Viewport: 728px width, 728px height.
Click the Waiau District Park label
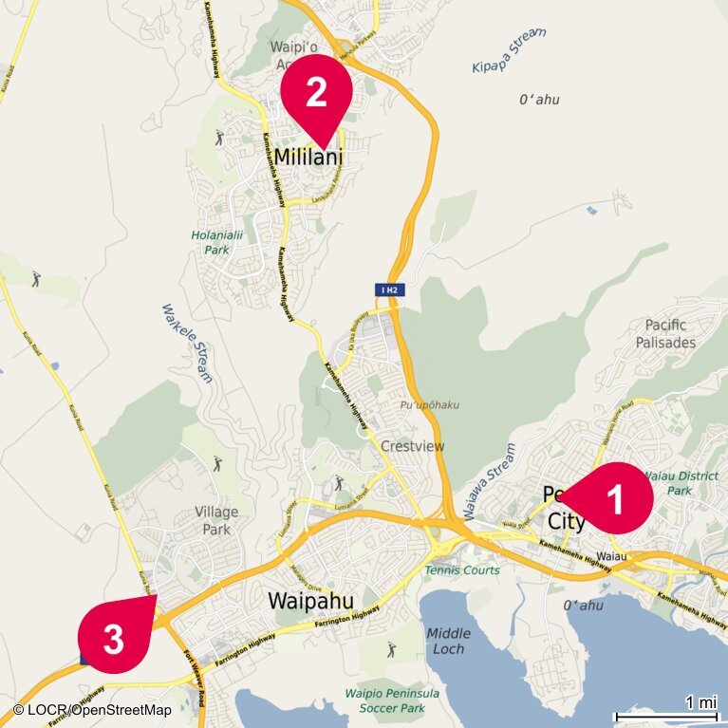681,483
